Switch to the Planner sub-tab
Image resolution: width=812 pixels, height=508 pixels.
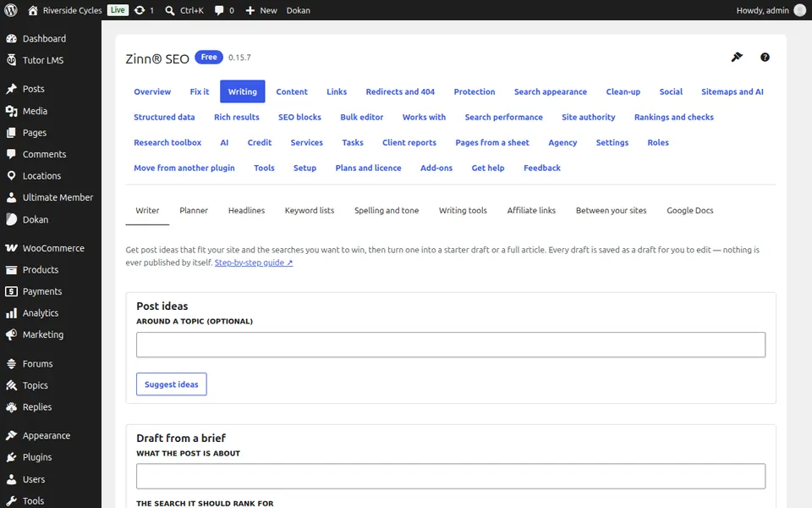click(194, 211)
